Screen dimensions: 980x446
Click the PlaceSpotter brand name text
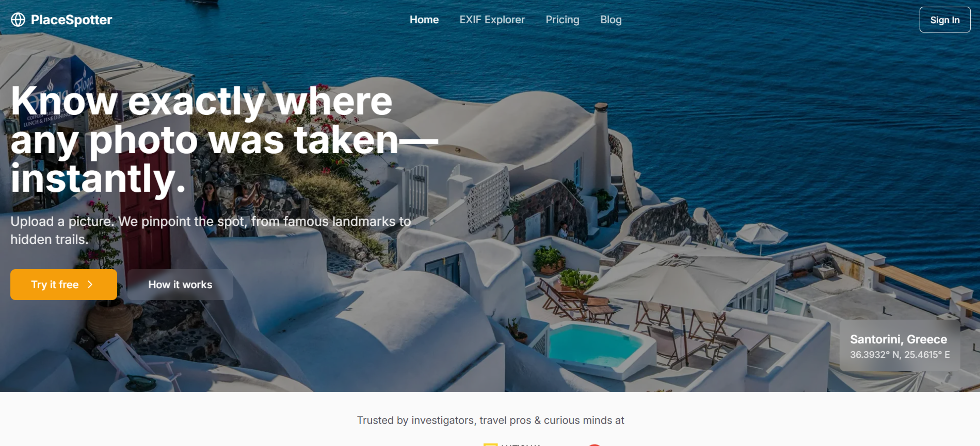point(71,20)
